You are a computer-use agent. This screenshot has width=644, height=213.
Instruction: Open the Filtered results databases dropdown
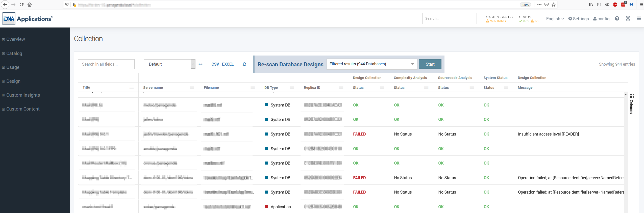(x=372, y=64)
